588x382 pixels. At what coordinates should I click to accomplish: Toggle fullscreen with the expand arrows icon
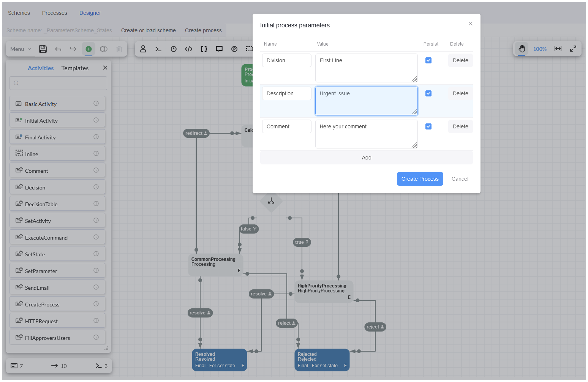tap(573, 49)
